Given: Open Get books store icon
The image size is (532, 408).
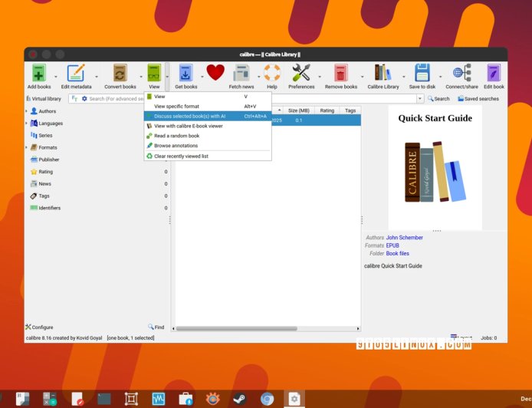Looking at the screenshot, I should click(186, 74).
